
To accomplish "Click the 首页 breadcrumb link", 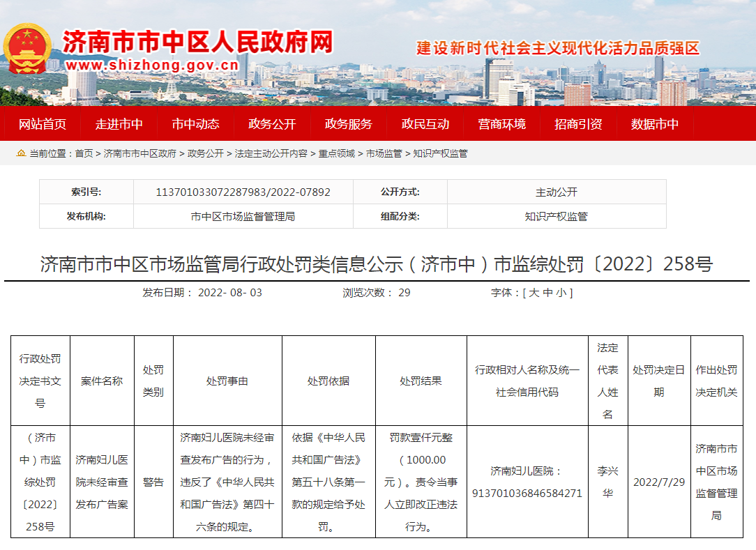I will click(84, 153).
